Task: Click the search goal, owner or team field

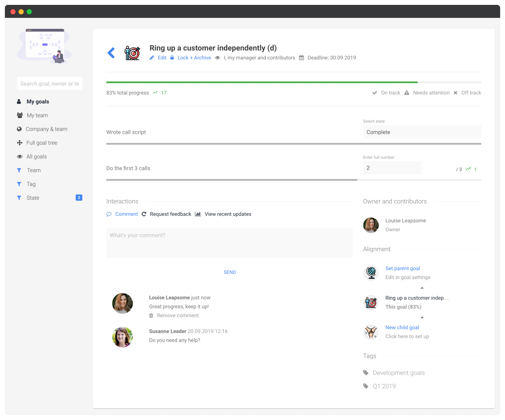Action: [50, 84]
